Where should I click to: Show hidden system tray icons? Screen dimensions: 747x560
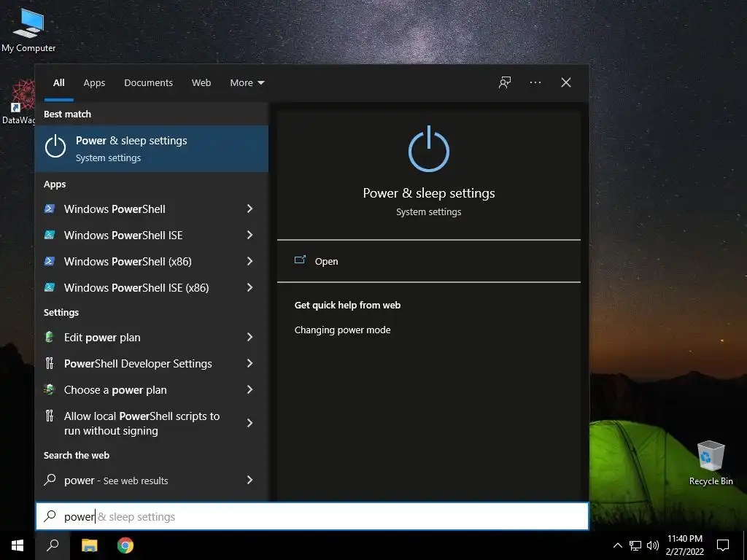(617, 545)
